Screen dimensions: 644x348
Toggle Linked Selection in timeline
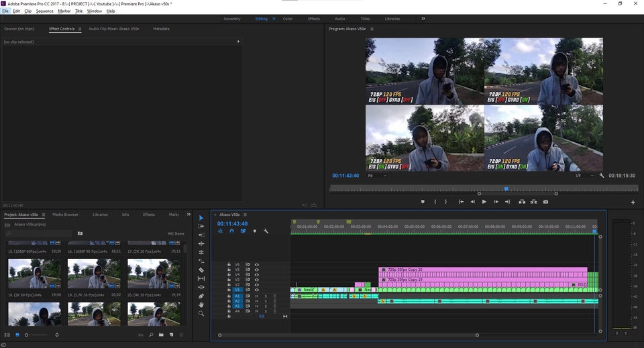(243, 231)
